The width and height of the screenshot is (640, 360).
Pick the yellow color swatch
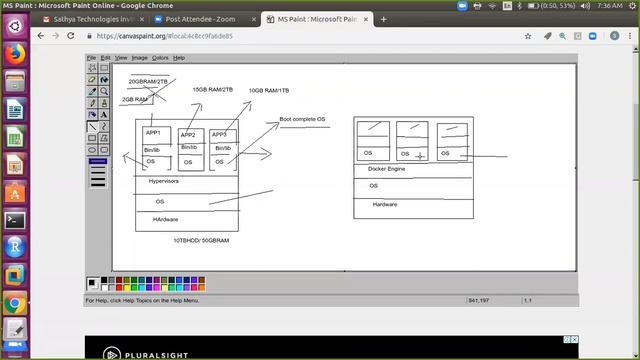tap(127, 287)
